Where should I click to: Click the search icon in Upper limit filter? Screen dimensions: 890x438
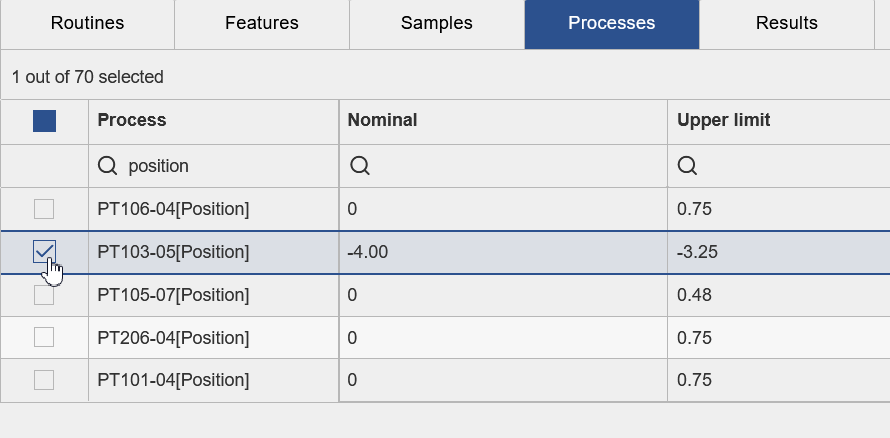point(687,166)
